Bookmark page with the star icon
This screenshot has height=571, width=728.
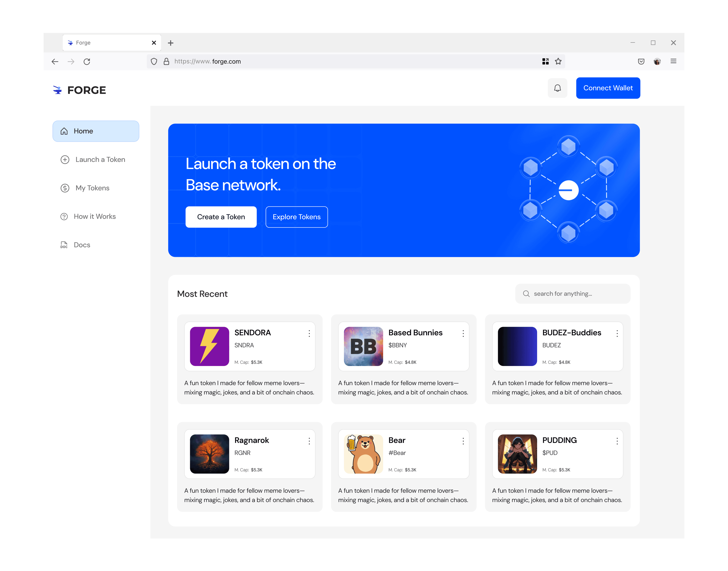(x=558, y=62)
